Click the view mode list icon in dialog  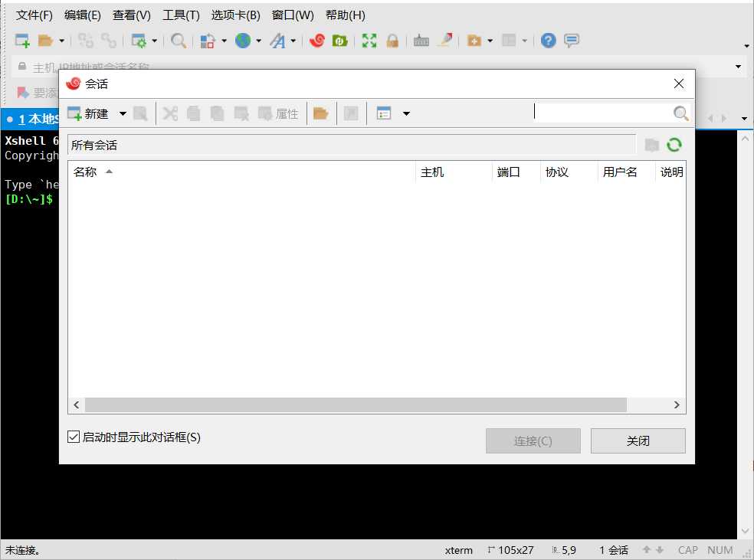pyautogui.click(x=384, y=114)
